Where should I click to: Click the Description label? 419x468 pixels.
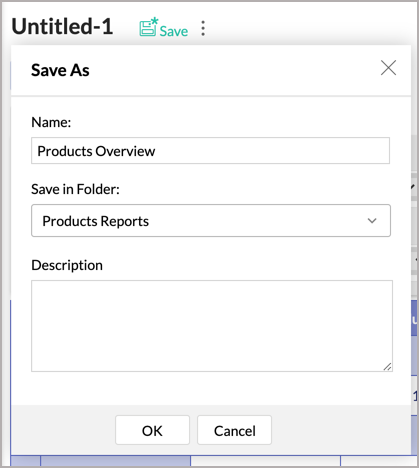[67, 265]
